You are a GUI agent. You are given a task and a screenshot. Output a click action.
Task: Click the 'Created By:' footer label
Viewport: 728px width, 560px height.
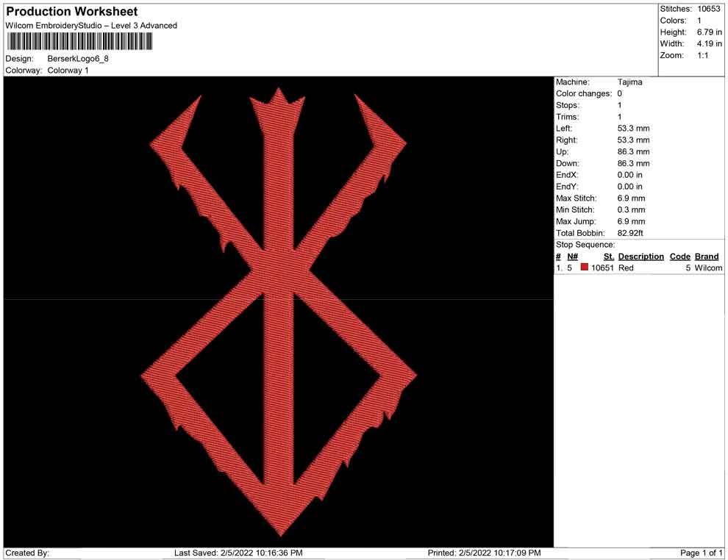coord(27,553)
